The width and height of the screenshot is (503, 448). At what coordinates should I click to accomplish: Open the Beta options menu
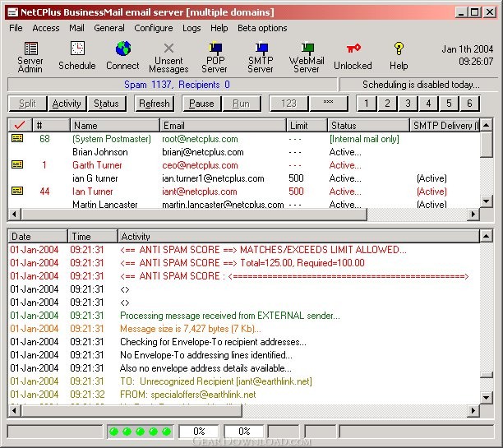(x=262, y=28)
